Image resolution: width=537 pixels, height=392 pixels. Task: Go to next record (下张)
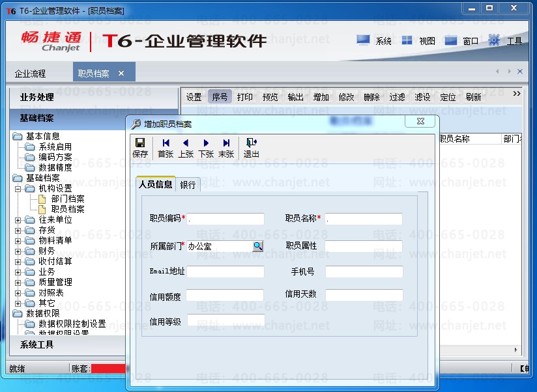pos(206,148)
